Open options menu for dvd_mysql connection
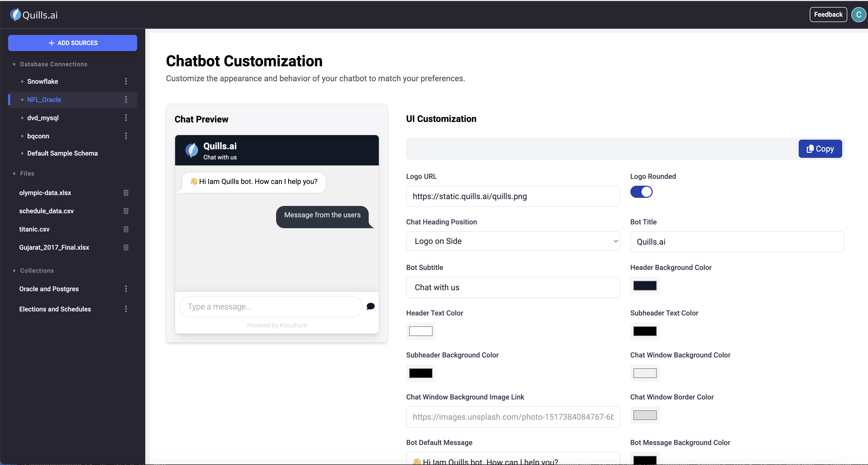 pyautogui.click(x=126, y=118)
